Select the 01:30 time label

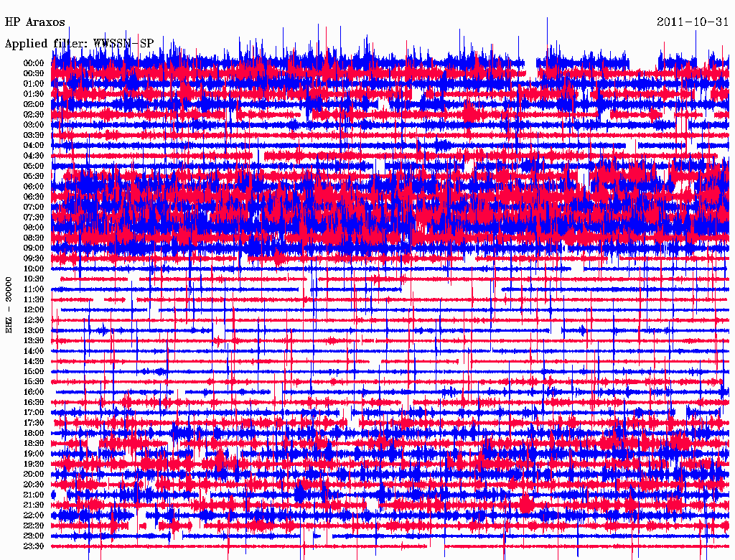tap(34, 94)
